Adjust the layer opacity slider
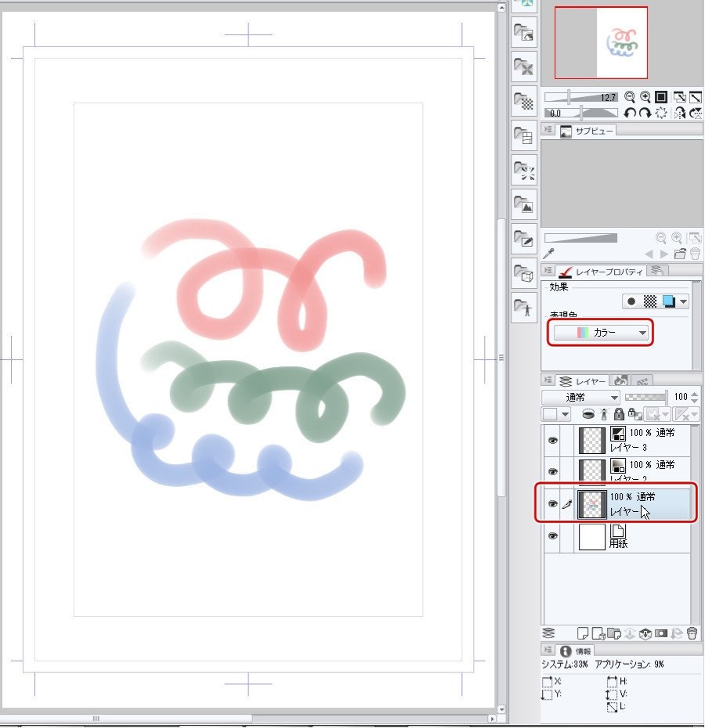 point(647,397)
